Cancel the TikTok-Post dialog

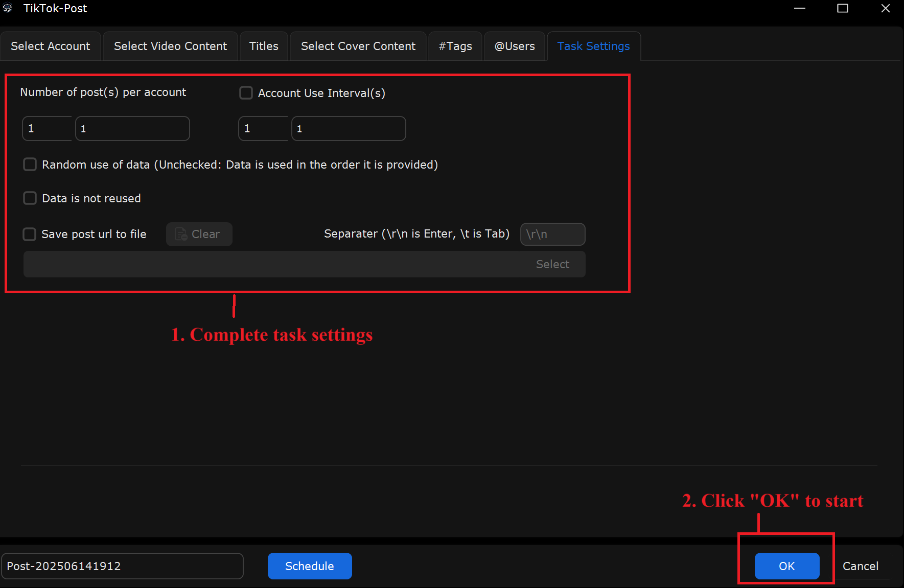pos(861,566)
